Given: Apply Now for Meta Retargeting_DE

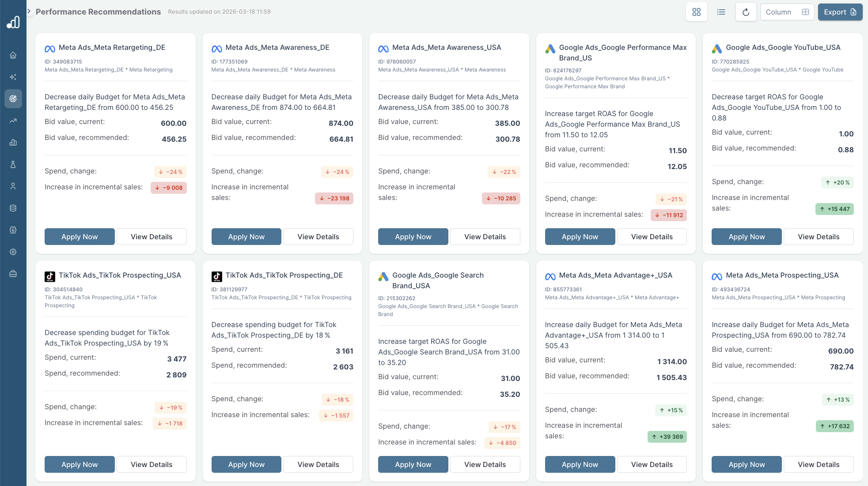Looking at the screenshot, I should coord(80,237).
